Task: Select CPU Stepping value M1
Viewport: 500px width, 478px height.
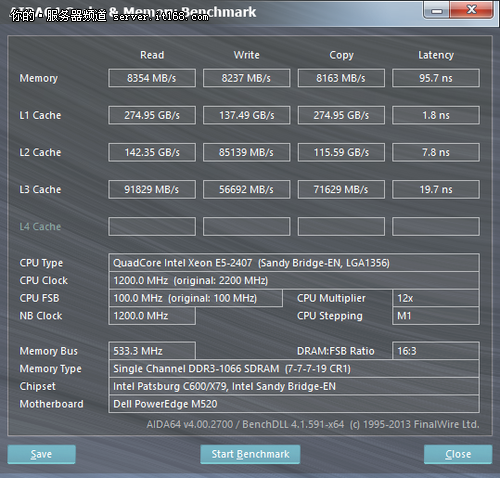Action: click(436, 316)
